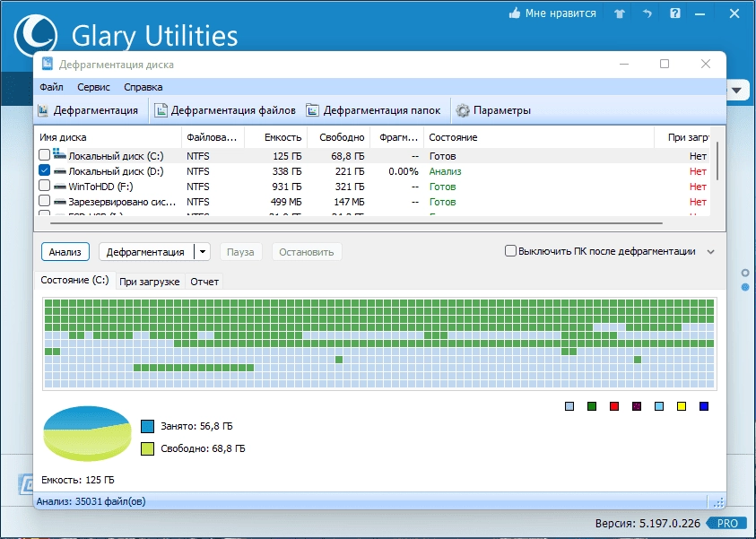Tick the WinToHDD (F:) checkbox
The width and height of the screenshot is (756, 539).
[x=44, y=185]
